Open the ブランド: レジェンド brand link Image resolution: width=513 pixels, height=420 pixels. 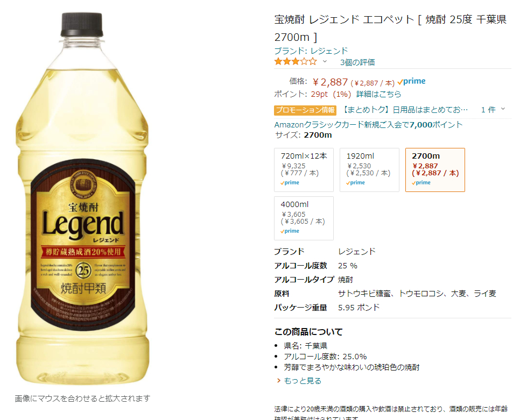311,51
